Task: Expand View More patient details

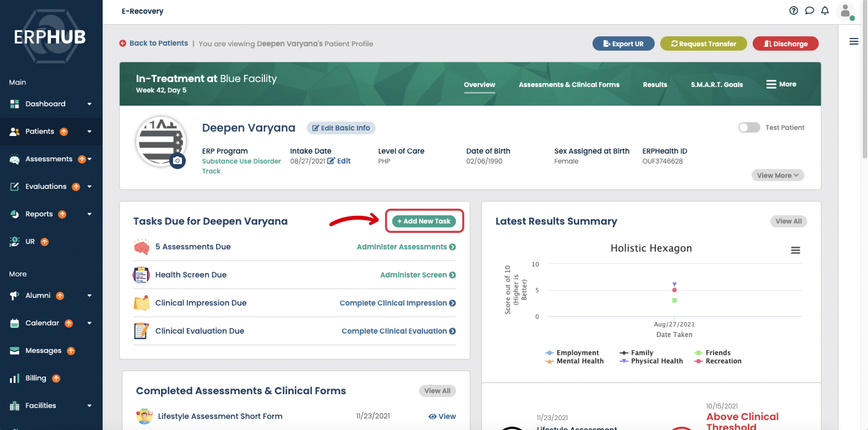Action: [x=777, y=175]
